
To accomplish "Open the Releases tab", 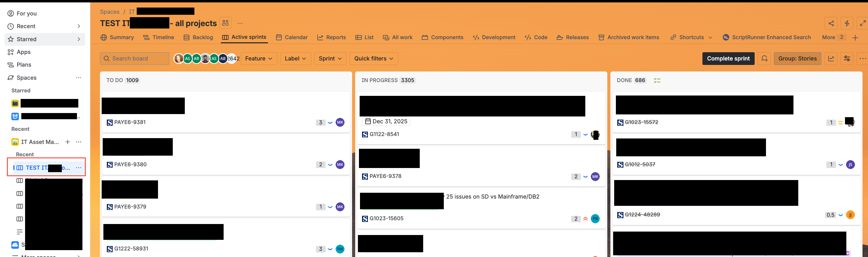I will (573, 37).
